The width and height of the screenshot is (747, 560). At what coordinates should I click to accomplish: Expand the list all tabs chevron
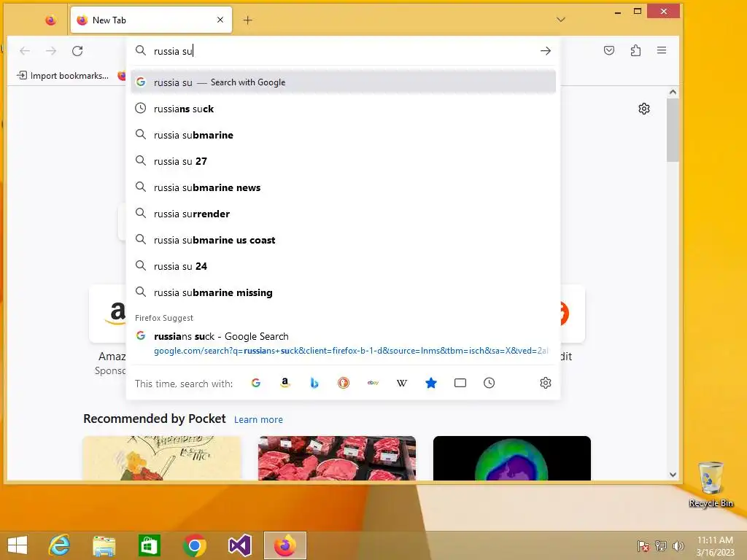[x=561, y=20]
